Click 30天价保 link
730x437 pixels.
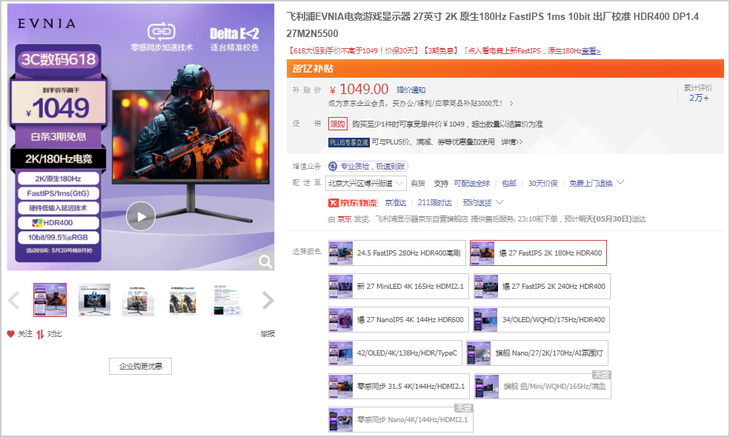(x=542, y=183)
